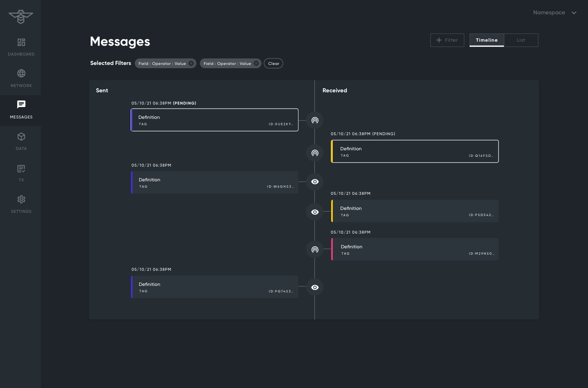This screenshot has width=588, height=388.
Task: Click the Filter button
Action: click(447, 40)
